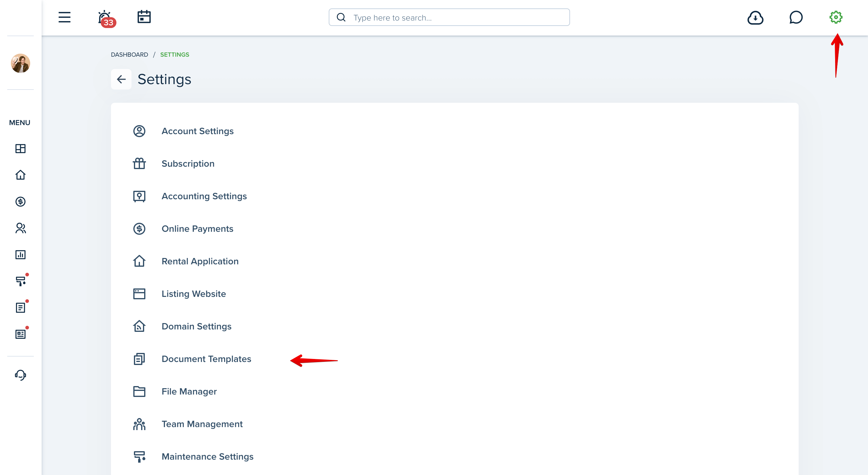Click the Subscription gift icon

pyautogui.click(x=139, y=164)
